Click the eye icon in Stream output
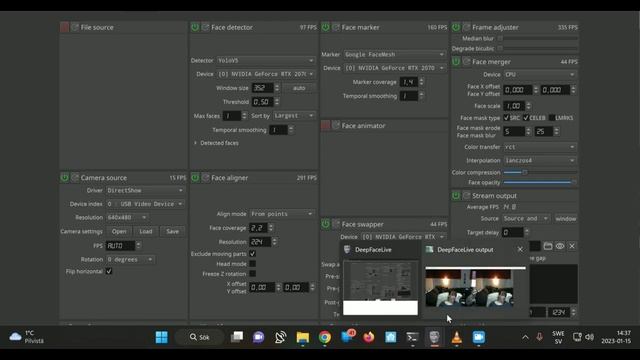640x360 pixels. pos(560,246)
